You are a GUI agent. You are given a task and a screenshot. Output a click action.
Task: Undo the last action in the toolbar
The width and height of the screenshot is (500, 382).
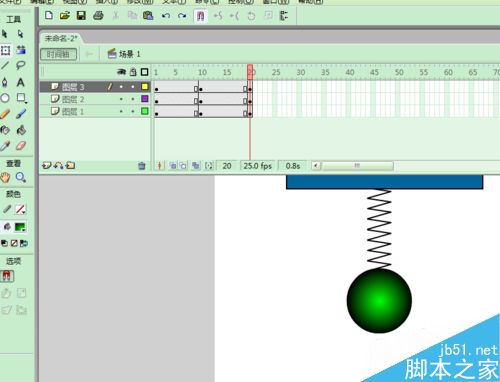166,16
